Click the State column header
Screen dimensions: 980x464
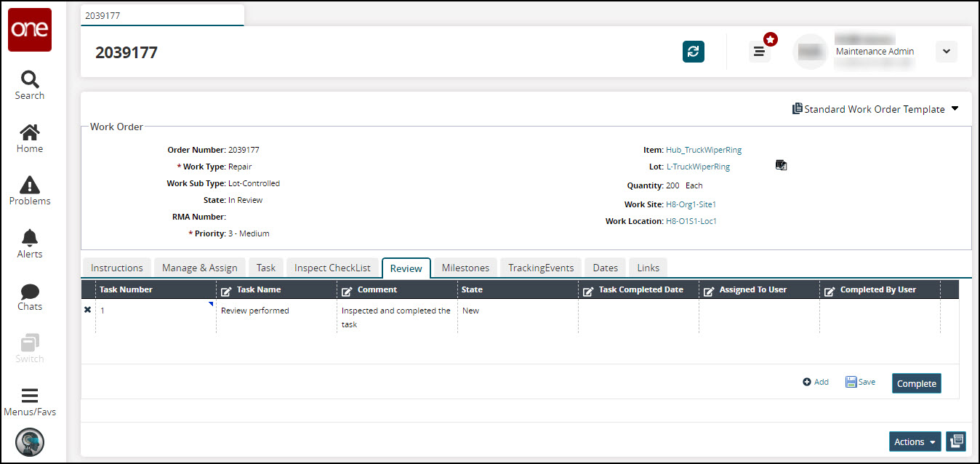tap(518, 289)
